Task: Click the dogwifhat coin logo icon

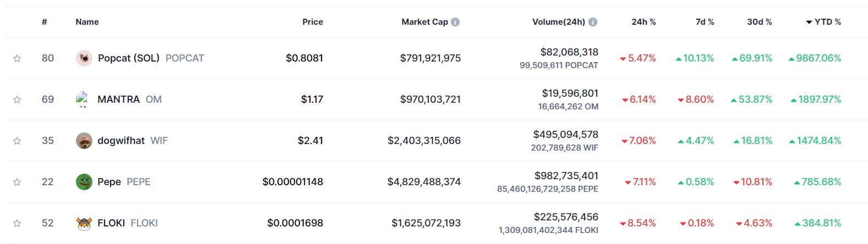Action: coord(84,141)
